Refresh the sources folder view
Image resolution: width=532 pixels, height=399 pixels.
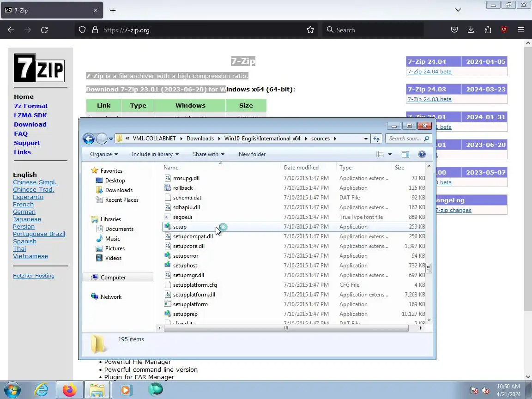(x=376, y=139)
